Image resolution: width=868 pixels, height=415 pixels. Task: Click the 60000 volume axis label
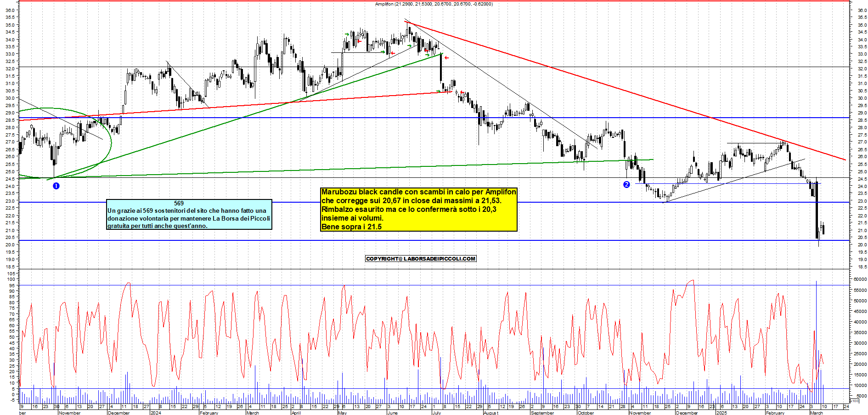point(860,279)
